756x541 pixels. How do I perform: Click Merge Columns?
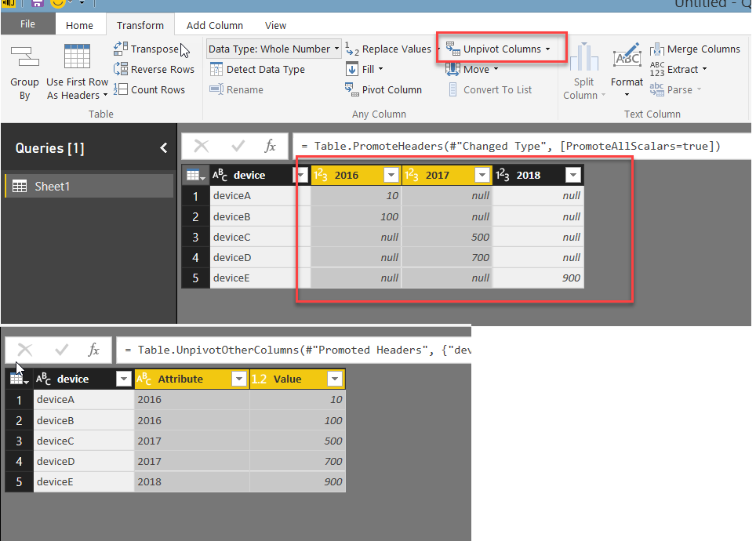[x=695, y=49]
